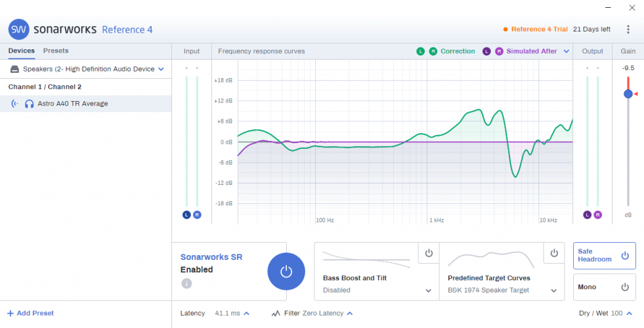The width and height of the screenshot is (644, 328).
Task: Select the Devices tab
Action: pos(22,51)
